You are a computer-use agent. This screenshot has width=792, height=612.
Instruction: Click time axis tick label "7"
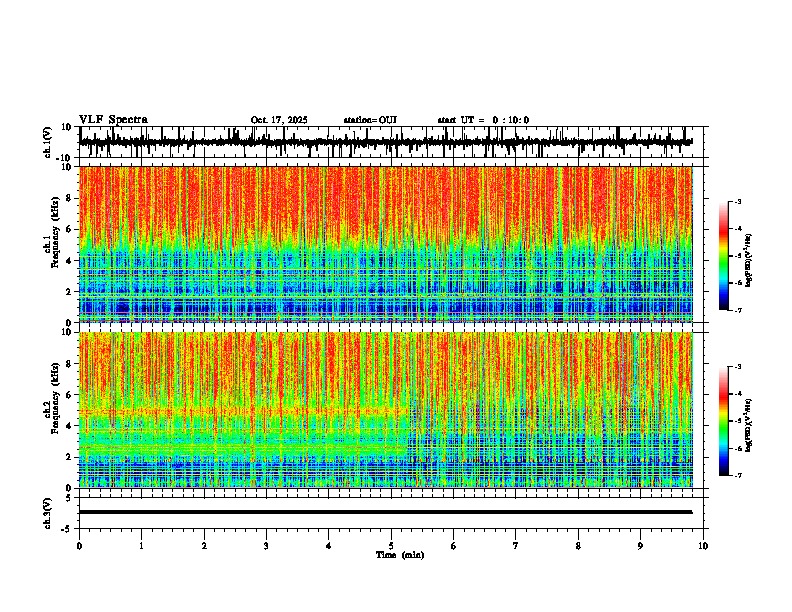click(x=516, y=546)
